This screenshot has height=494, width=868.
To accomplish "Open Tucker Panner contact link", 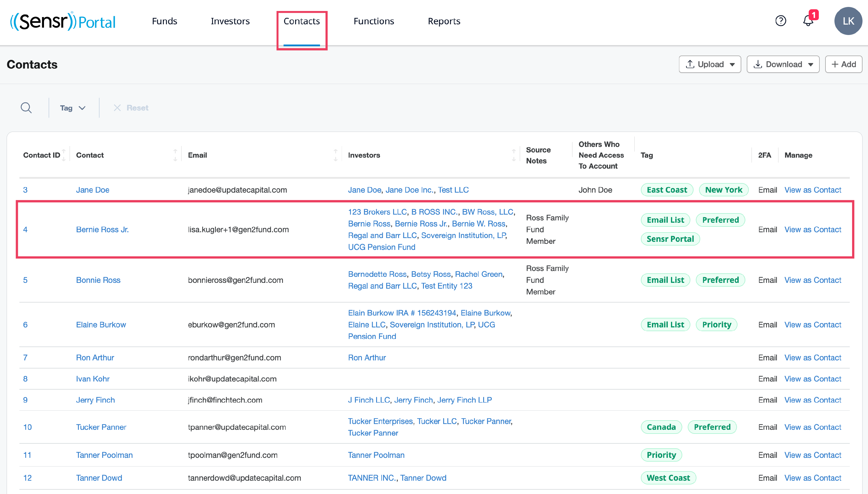I will [101, 427].
